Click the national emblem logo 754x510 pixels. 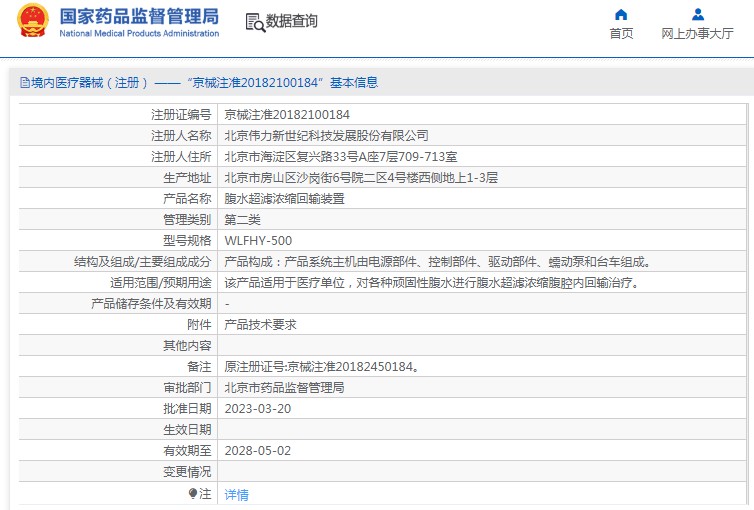[33, 21]
